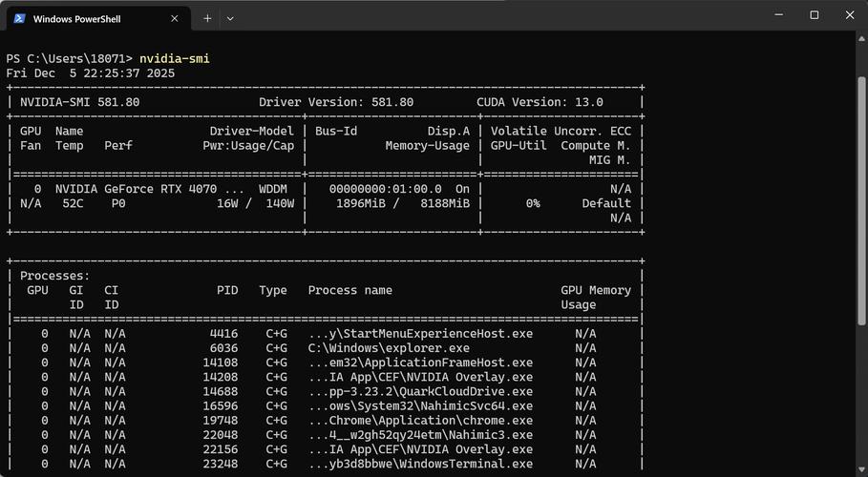This screenshot has height=477, width=868.
Task: Click the PID value 16596
Action: click(221, 405)
